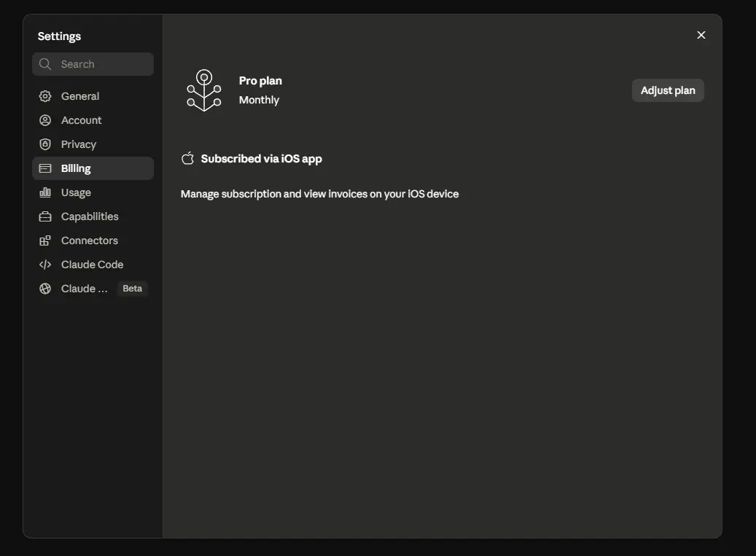756x556 pixels.
Task: Focus the settings Search field
Action: [93, 64]
